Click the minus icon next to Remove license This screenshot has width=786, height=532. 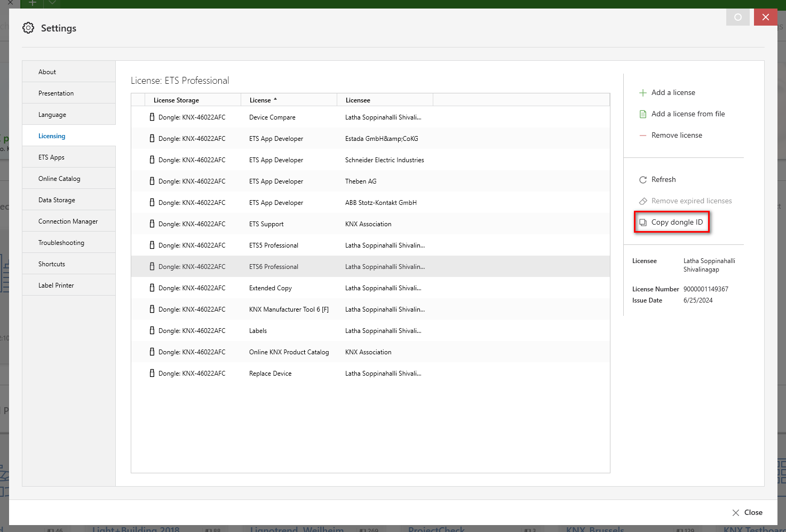643,136
